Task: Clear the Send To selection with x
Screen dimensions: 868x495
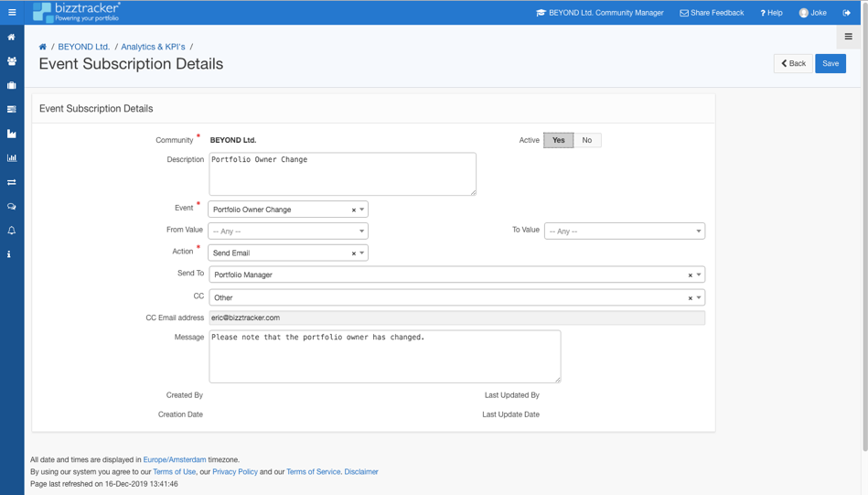Action: click(691, 275)
